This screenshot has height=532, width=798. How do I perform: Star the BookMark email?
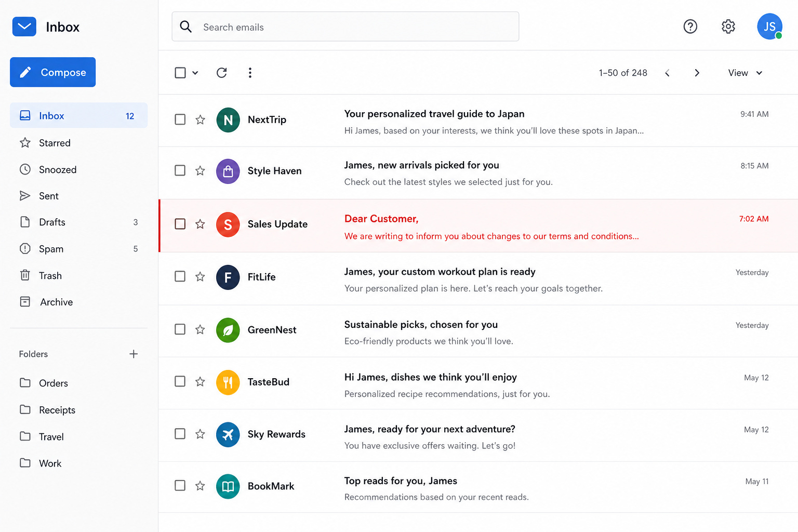(x=200, y=486)
